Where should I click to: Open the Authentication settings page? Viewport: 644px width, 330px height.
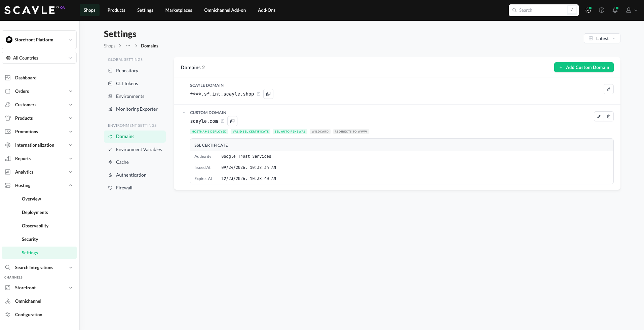click(x=135, y=175)
